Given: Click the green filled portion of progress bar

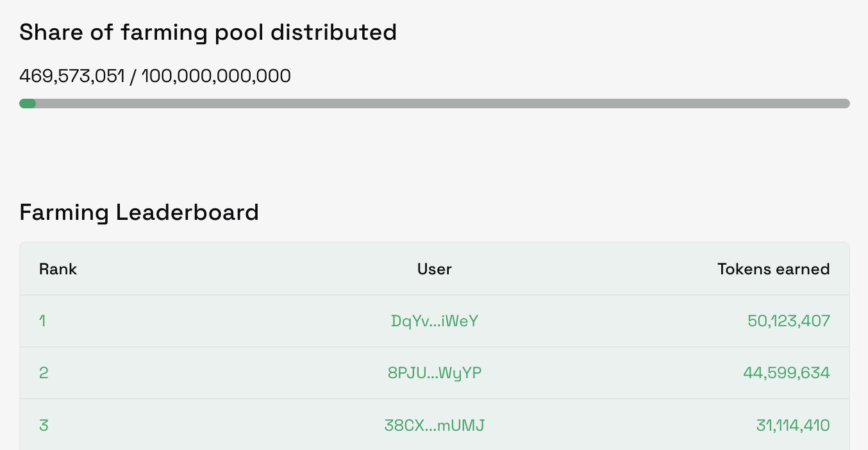Looking at the screenshot, I should tap(28, 104).
